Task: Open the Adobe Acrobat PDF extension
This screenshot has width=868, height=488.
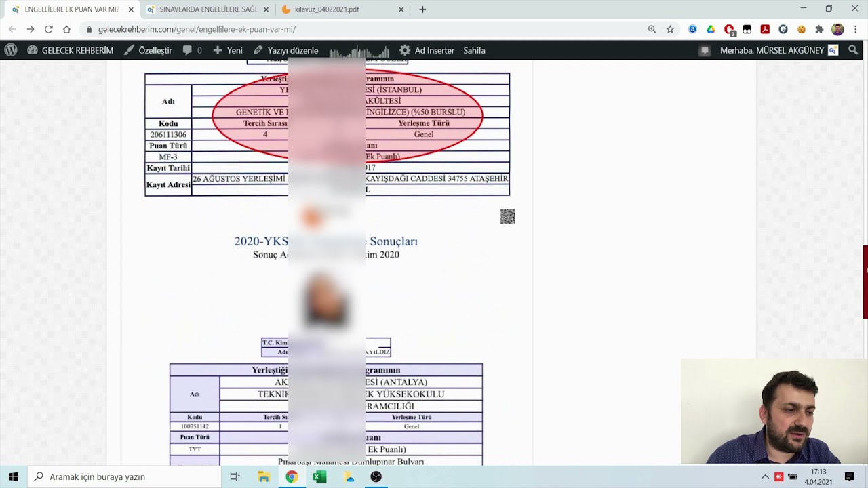Action: click(765, 29)
